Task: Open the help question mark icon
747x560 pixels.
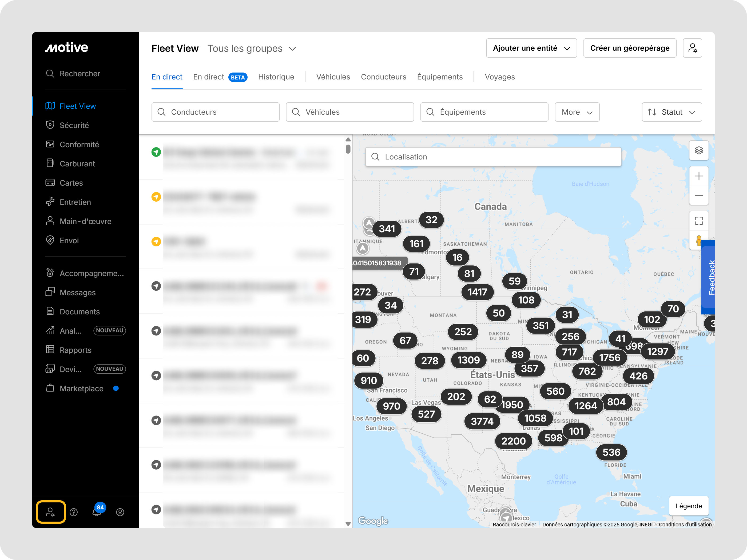Action: [74, 512]
